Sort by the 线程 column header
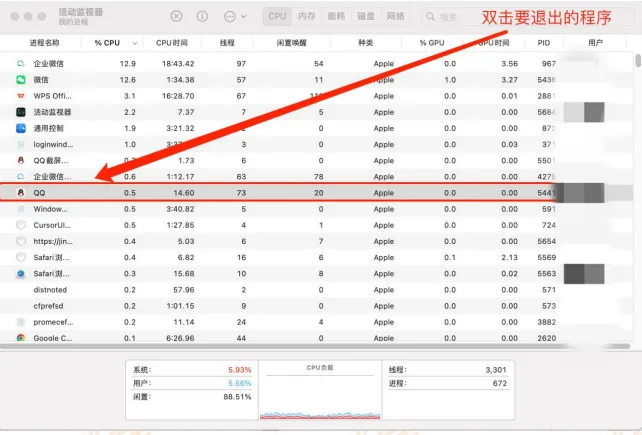The image size is (642, 435). [227, 43]
